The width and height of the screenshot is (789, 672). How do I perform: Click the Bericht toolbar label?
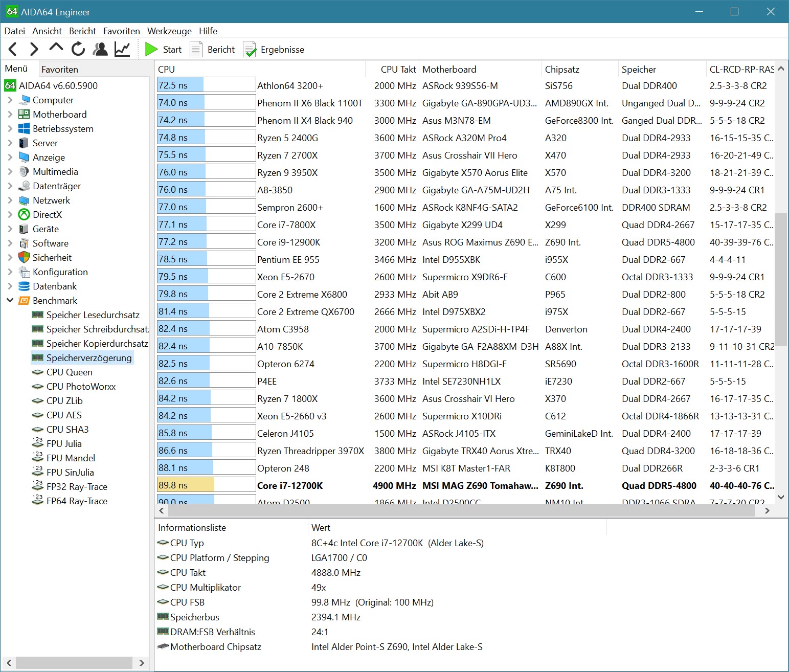pos(221,50)
